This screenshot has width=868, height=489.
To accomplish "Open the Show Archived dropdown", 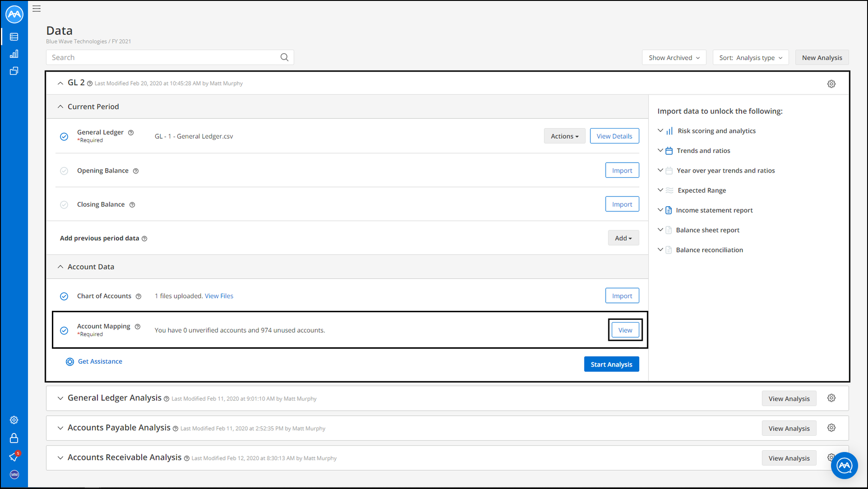I will [x=674, y=58].
